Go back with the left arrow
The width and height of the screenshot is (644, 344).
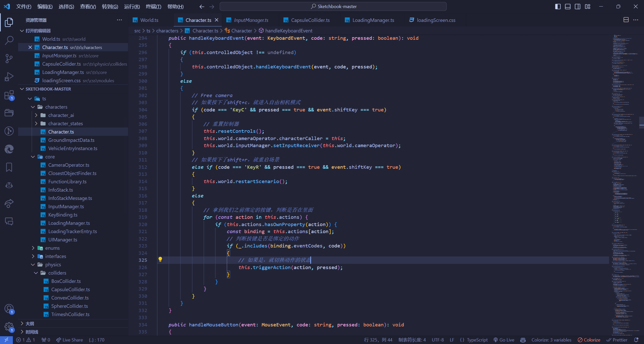point(202,7)
